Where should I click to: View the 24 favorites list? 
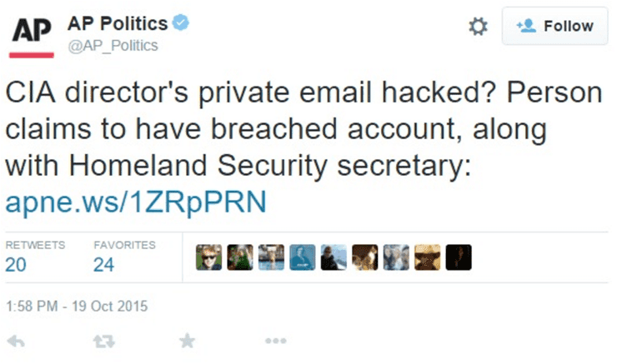[104, 265]
